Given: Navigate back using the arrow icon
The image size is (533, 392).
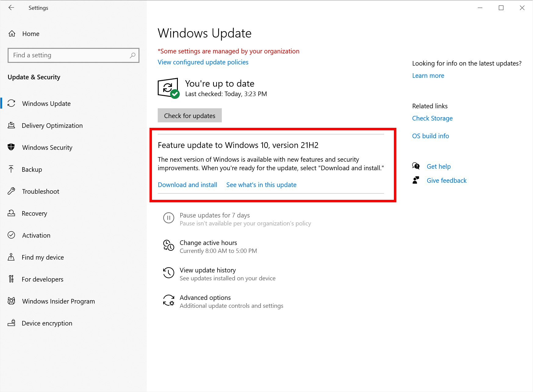Looking at the screenshot, I should click(x=12, y=8).
